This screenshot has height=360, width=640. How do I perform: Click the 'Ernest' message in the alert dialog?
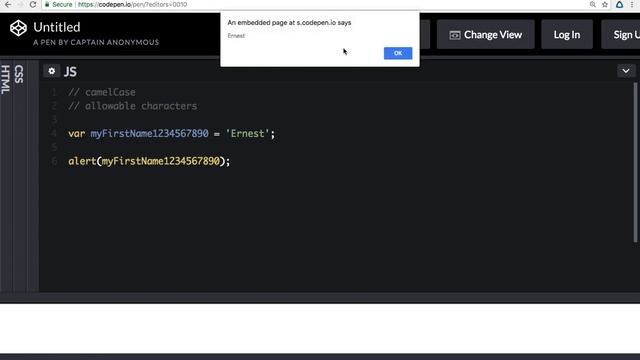236,36
